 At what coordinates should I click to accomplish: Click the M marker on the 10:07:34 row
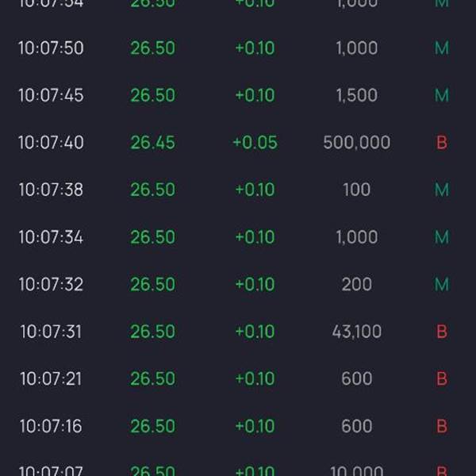(442, 236)
